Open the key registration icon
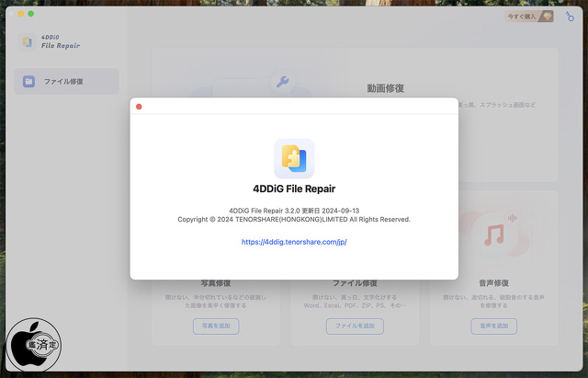 coord(570,17)
